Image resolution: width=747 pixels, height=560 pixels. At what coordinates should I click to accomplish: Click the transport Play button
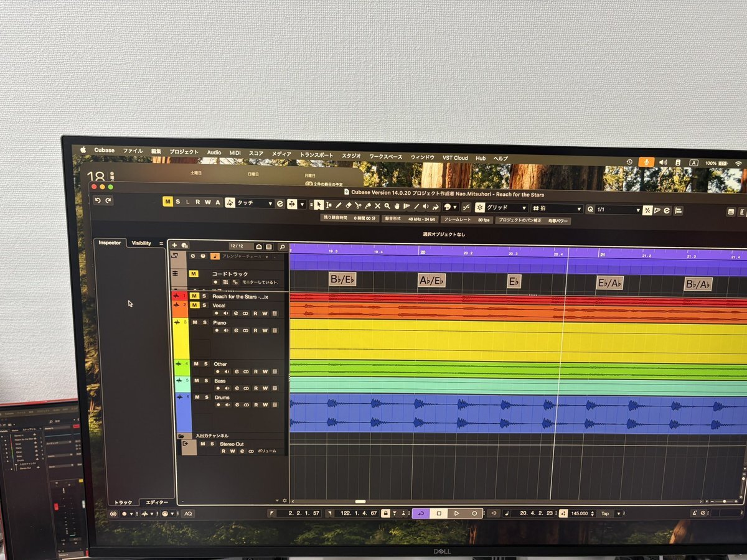[x=456, y=513]
